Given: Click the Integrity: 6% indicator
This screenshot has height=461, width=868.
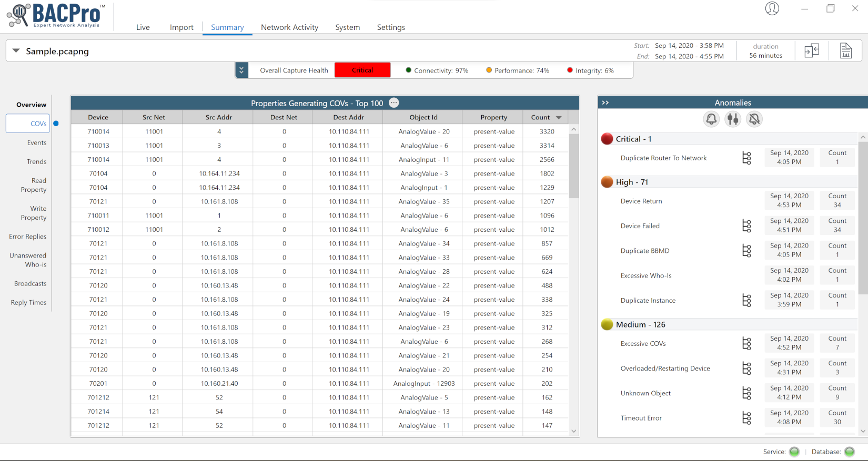Looking at the screenshot, I should (590, 70).
